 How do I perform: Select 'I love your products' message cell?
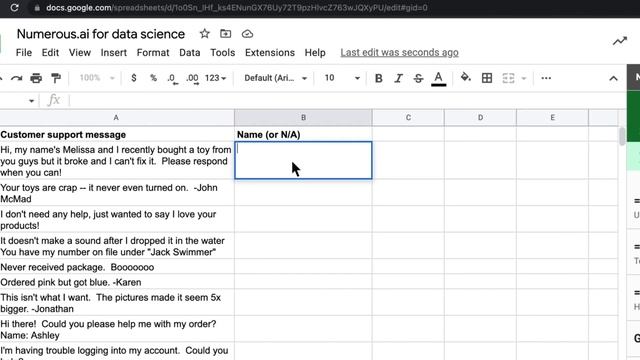point(117,220)
